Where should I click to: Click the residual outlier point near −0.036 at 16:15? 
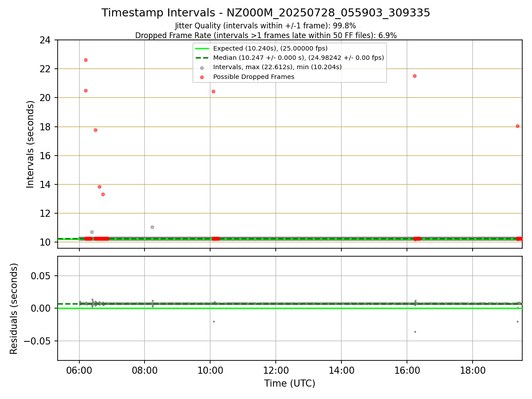(415, 332)
